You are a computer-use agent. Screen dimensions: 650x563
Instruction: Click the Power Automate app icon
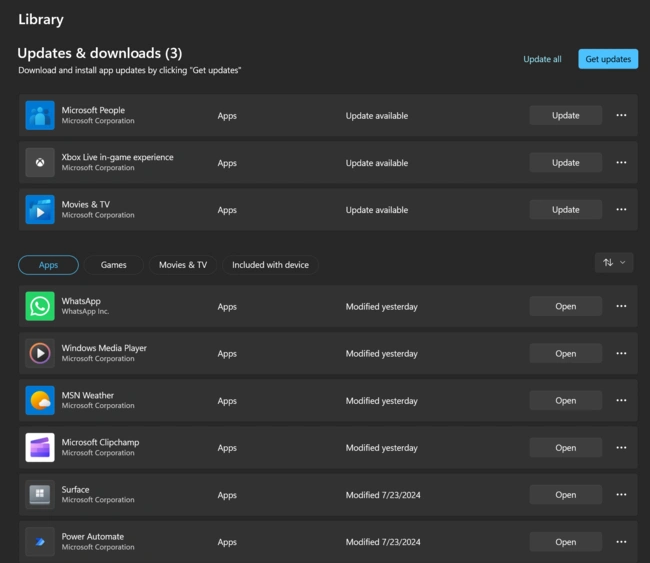[40, 542]
